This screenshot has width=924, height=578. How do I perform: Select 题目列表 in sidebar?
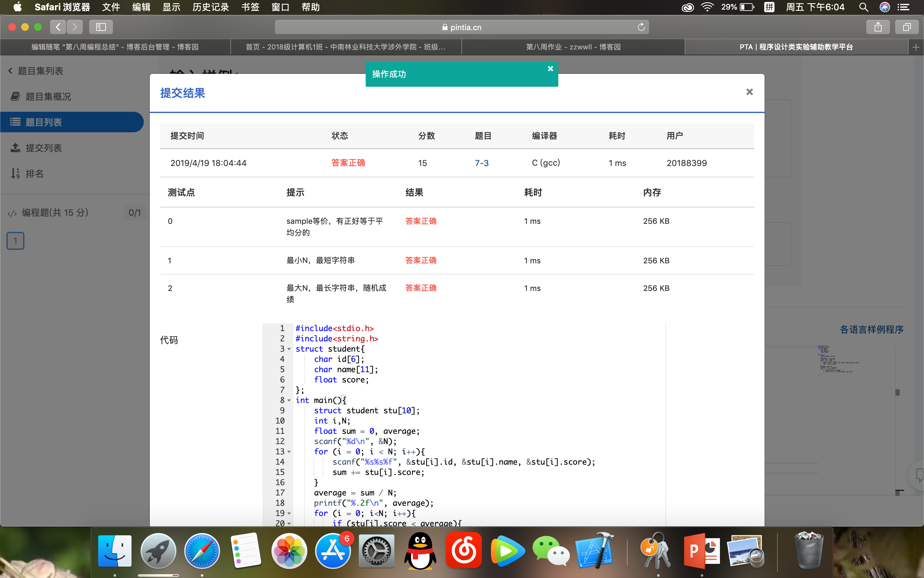[x=72, y=122]
